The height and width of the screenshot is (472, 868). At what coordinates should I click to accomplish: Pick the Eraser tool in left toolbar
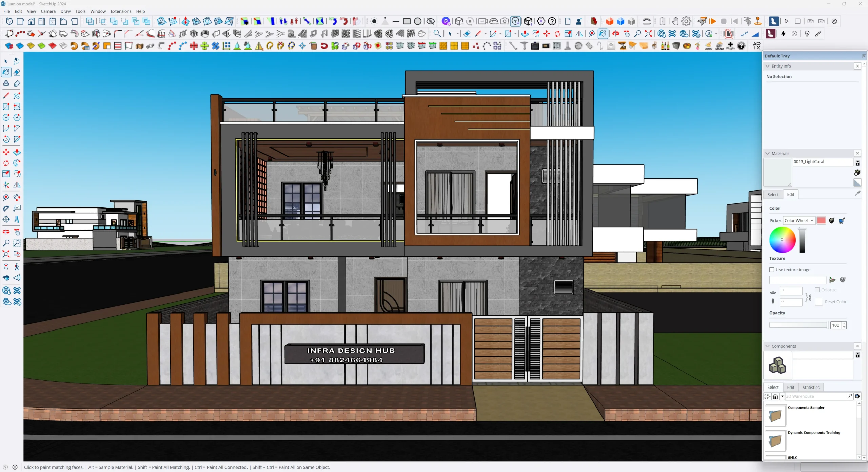click(17, 72)
